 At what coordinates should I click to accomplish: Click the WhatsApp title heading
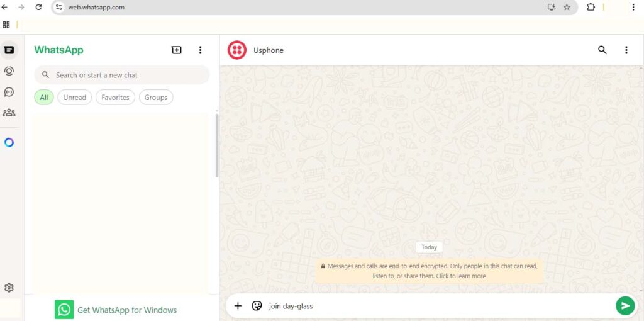pyautogui.click(x=58, y=50)
